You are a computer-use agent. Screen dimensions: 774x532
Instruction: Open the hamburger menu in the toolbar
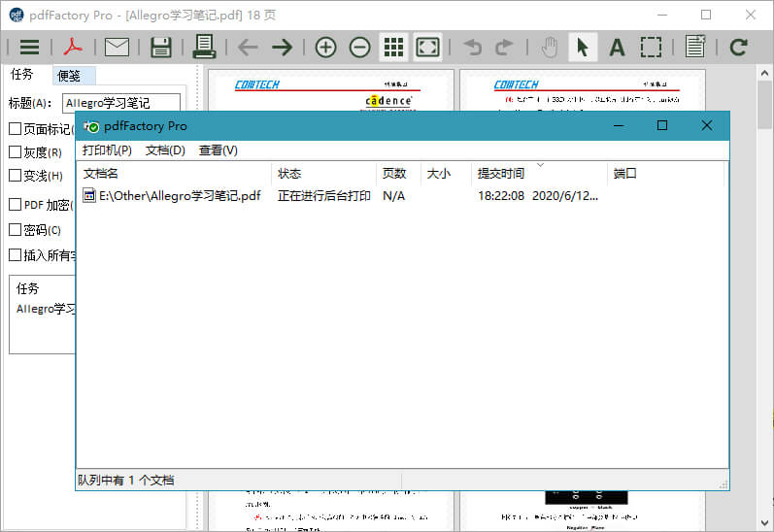click(x=29, y=48)
